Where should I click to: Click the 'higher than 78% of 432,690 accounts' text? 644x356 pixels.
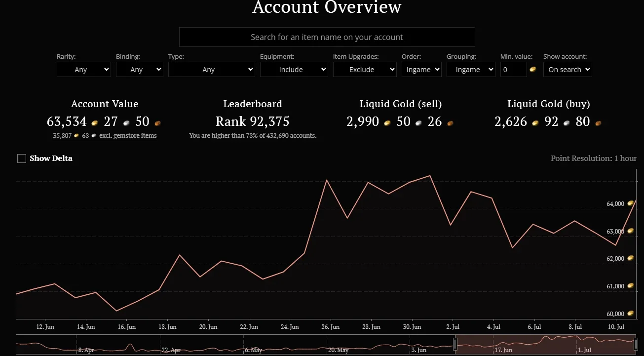point(253,136)
